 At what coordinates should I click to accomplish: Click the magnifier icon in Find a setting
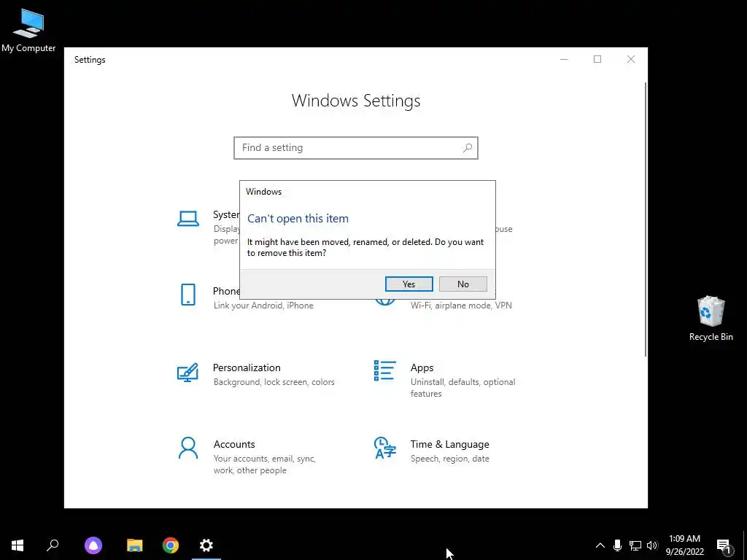point(468,147)
